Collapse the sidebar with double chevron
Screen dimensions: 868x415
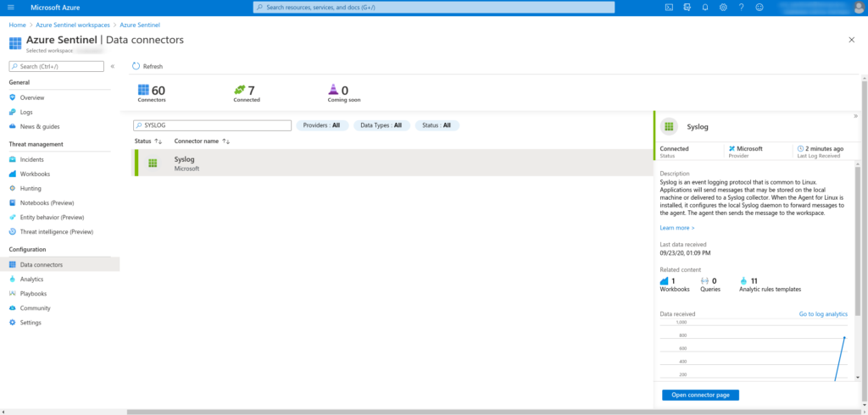[113, 66]
